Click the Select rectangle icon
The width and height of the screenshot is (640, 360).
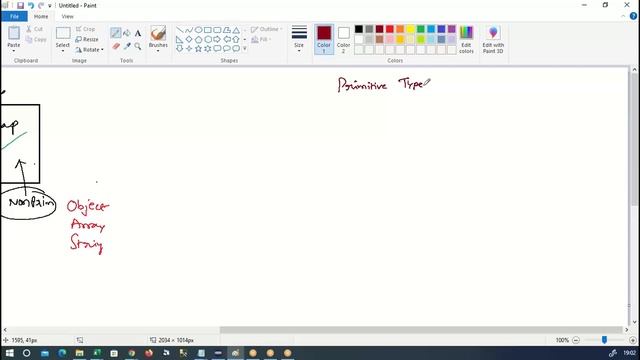pos(63,33)
